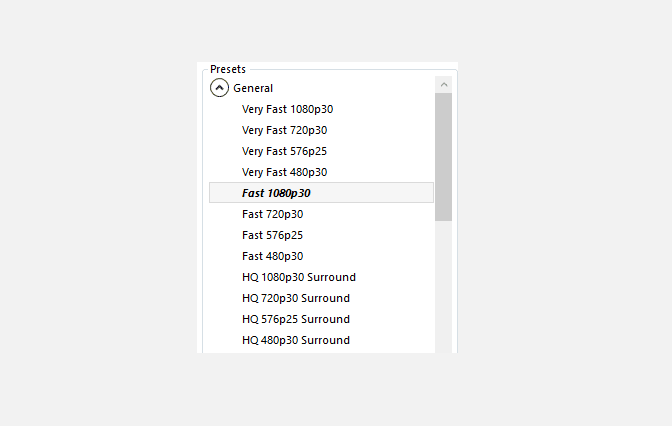Select the General category label
672x426 pixels.
tap(253, 88)
